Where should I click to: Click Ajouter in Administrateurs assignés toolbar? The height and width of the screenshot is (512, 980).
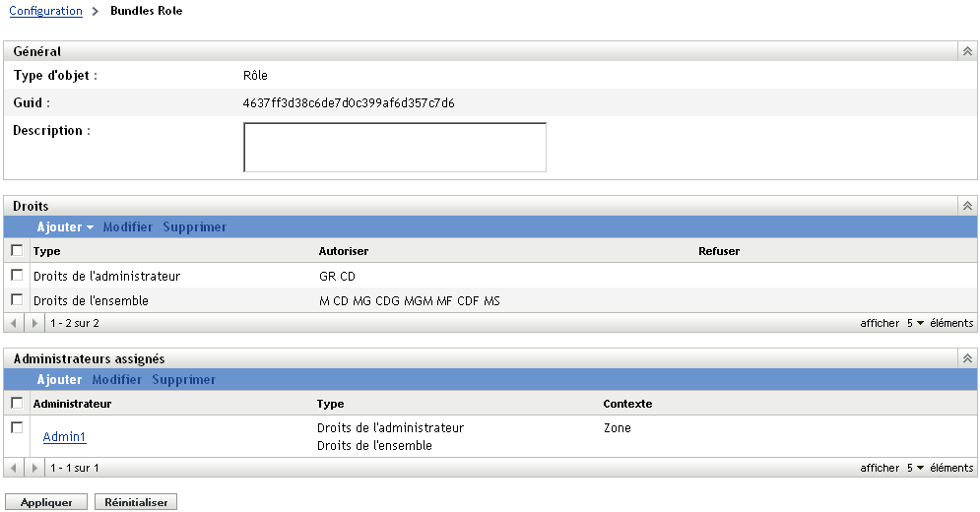(59, 379)
